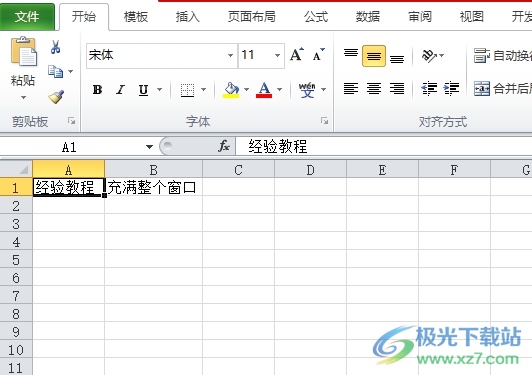Image resolution: width=532 pixels, height=375 pixels.
Task: Click the 自动换行 wrap text button
Action: point(503,56)
